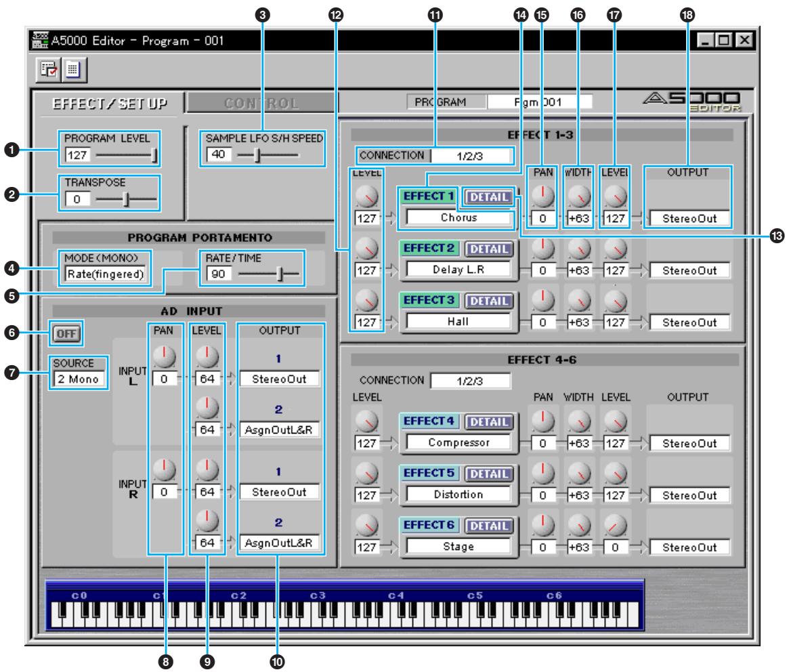Open the EFFECT 1-3 CONNECTION selector

coord(470,156)
